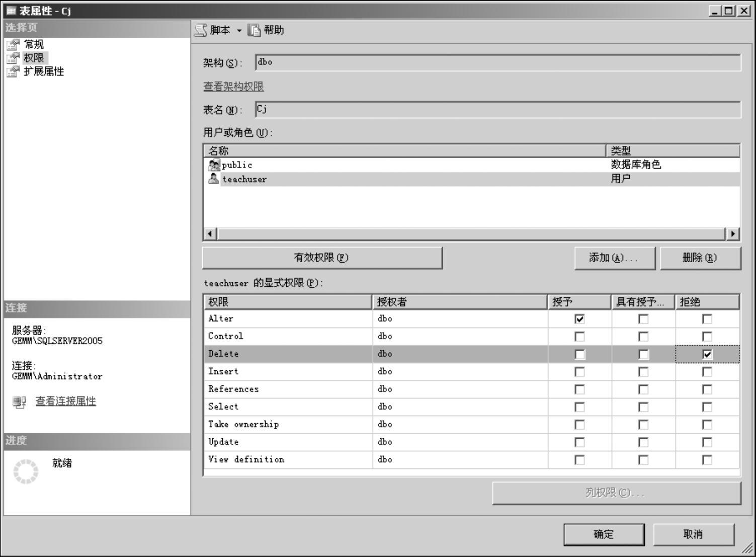This screenshot has height=557, width=756.
Task: Toggle Grant checkbox for Alter permission
Action: point(579,319)
